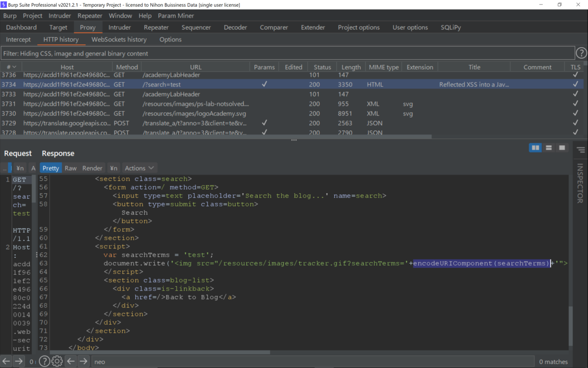The height and width of the screenshot is (368, 588).
Task: Open the Project menu
Action: click(33, 16)
